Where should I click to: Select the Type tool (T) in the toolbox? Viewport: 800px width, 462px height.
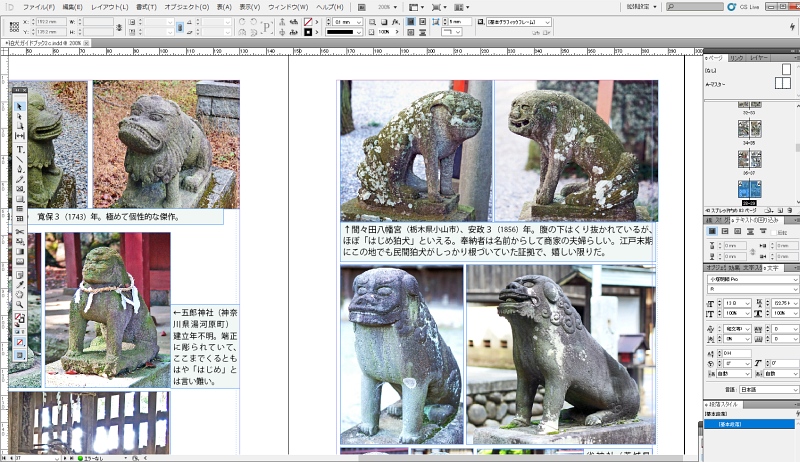click(20, 150)
